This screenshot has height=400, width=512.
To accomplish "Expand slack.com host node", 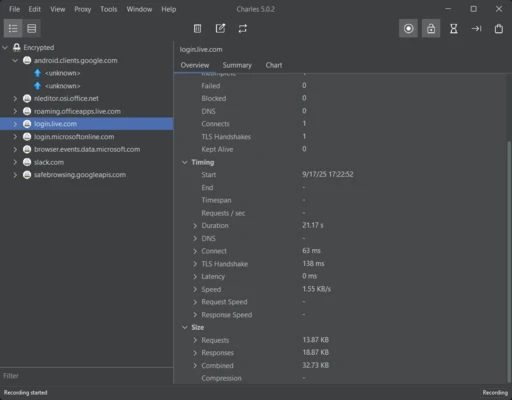I will pos(15,162).
